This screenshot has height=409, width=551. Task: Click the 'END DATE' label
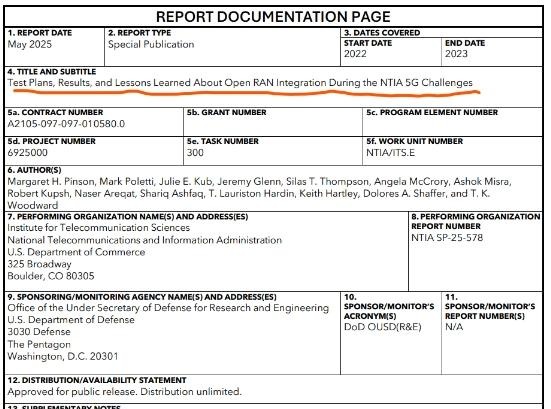tap(465, 43)
